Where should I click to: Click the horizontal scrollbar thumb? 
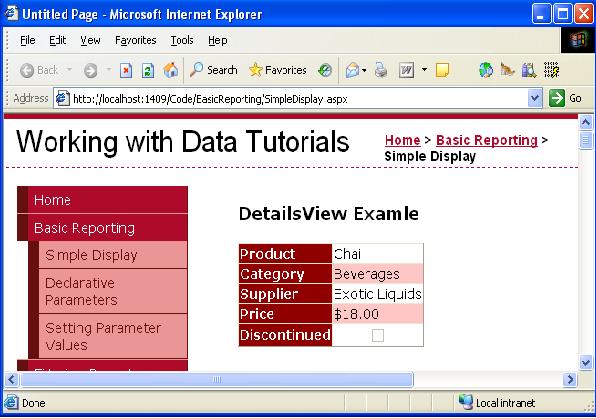pyautogui.click(x=217, y=379)
